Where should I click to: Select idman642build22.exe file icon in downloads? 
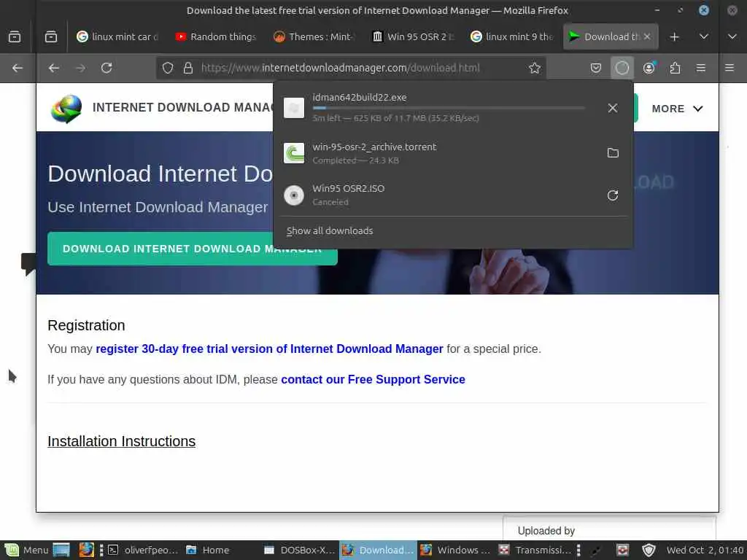(294, 108)
